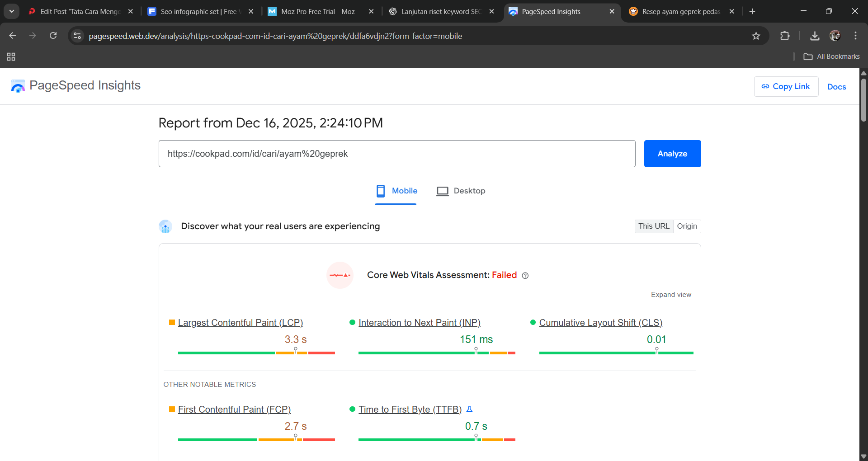
Task: Click the PageSpeed Insights logo icon
Action: coord(18,86)
